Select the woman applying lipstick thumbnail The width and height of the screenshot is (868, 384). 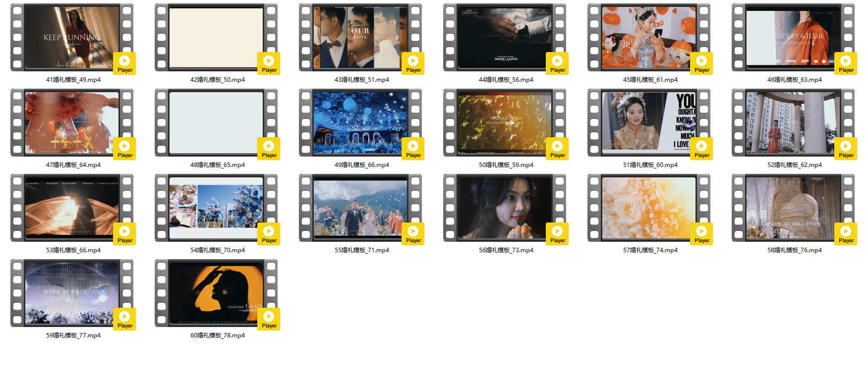504,208
